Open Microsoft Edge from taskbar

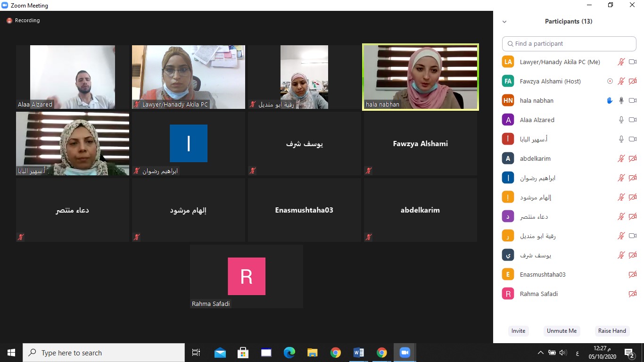(x=289, y=353)
